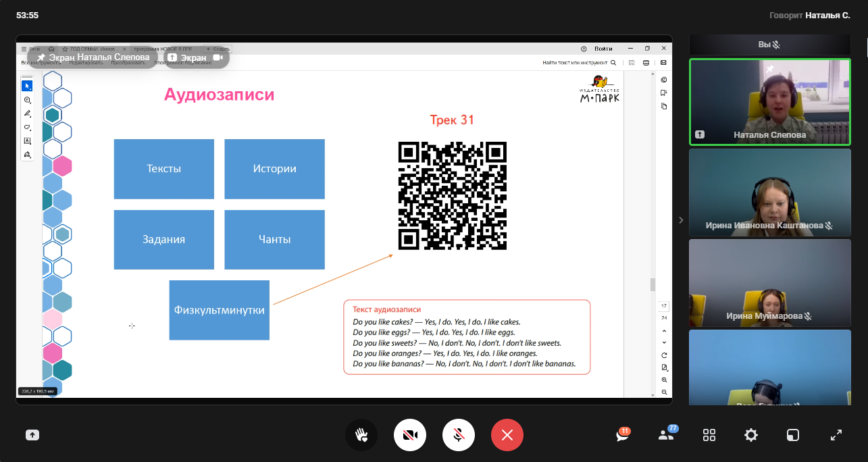Click the Физкультминутки slide block
This screenshot has height=462, width=868.
[x=219, y=310]
